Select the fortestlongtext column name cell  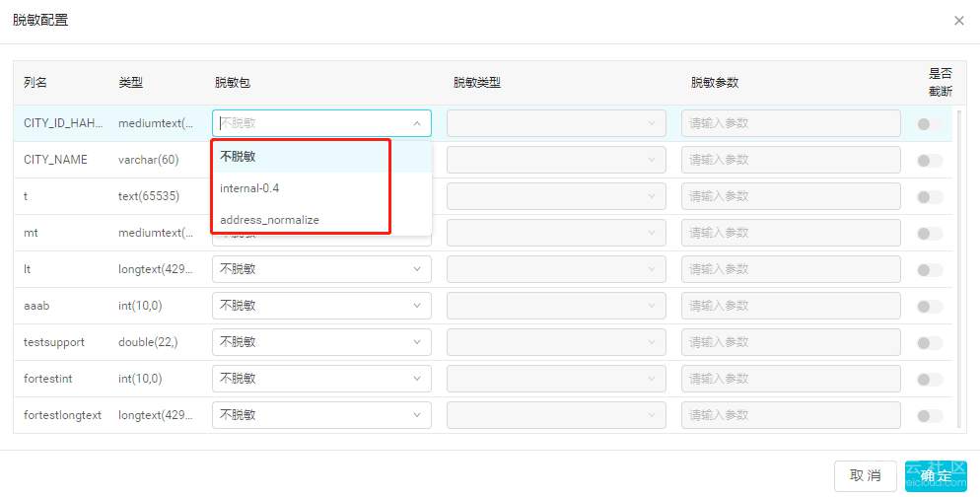point(62,415)
